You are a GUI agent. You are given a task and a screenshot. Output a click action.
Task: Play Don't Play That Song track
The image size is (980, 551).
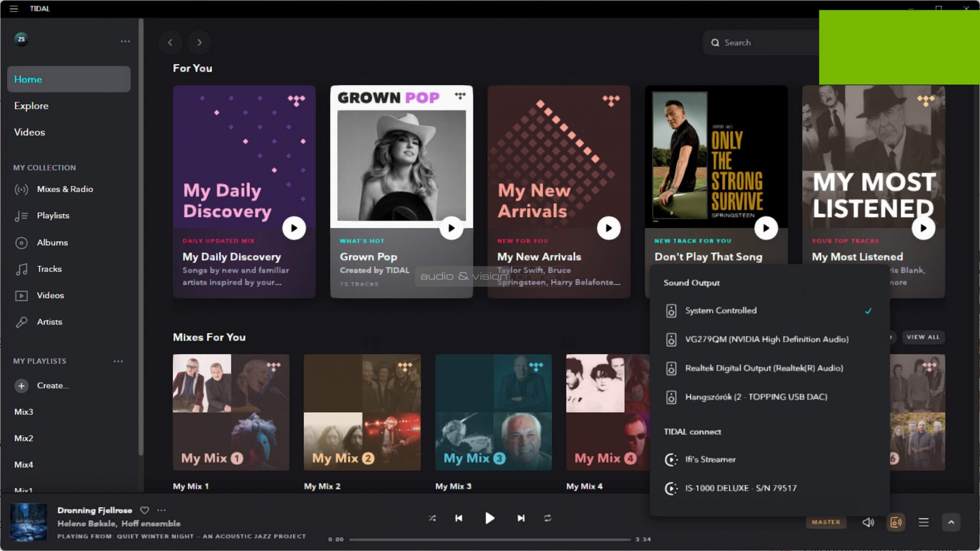766,228
